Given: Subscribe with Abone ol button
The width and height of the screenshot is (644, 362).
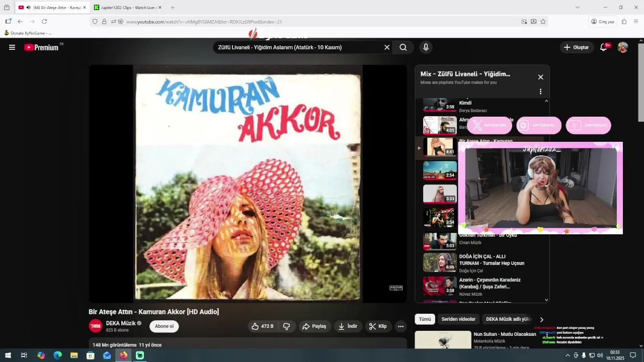Looking at the screenshot, I should click(x=164, y=326).
